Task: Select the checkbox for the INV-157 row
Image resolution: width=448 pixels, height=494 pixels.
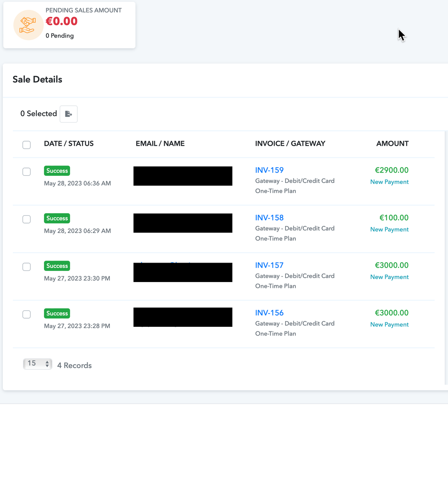Action: 27,267
